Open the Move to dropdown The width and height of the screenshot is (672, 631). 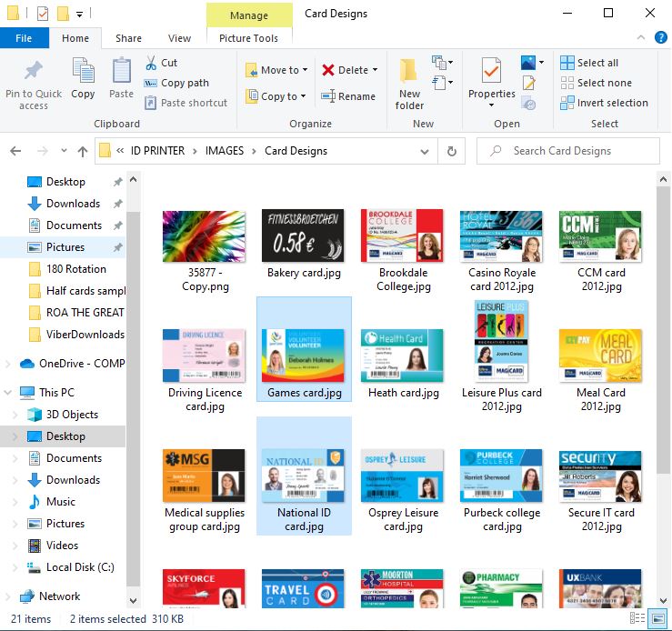coord(276,70)
